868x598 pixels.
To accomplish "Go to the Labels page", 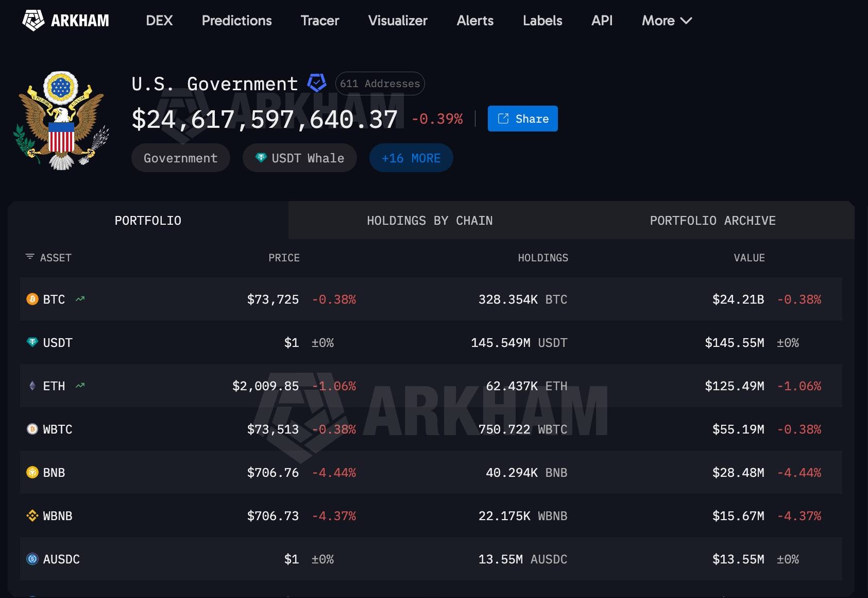I will coord(542,21).
